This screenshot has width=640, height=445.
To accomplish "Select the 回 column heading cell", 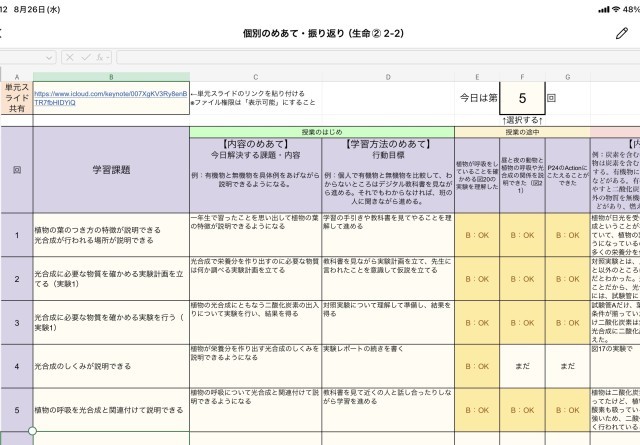I will tap(17, 170).
